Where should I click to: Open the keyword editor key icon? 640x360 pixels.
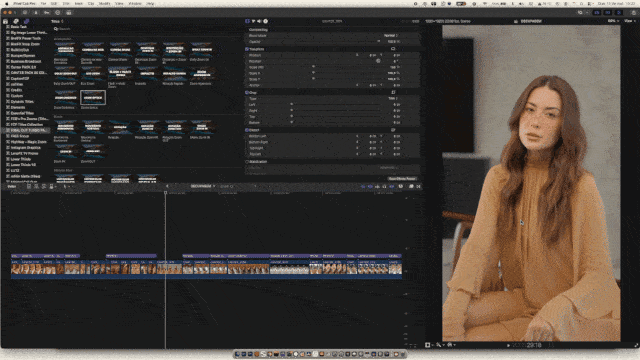tap(47, 13)
